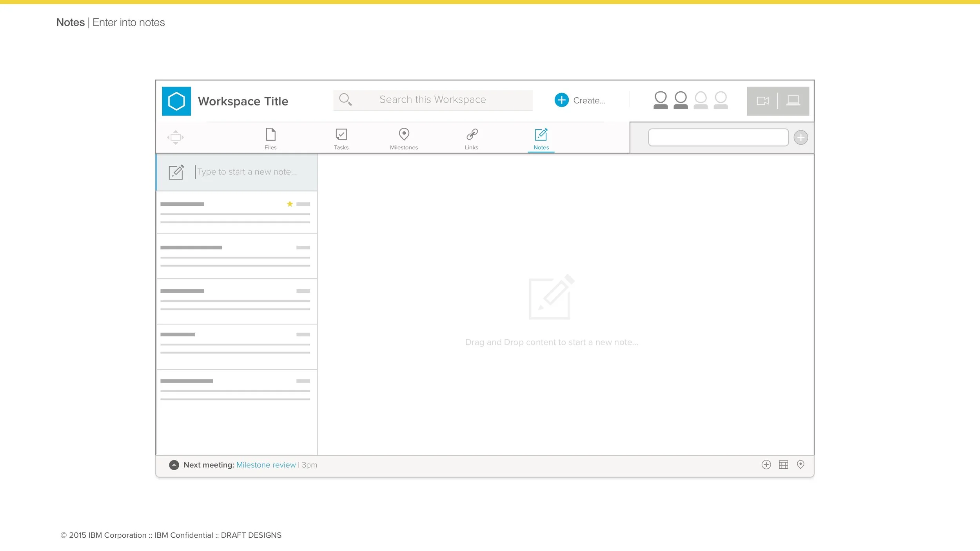Click the laptop screen-share icon
This screenshot has height=551, width=980.
tap(793, 101)
